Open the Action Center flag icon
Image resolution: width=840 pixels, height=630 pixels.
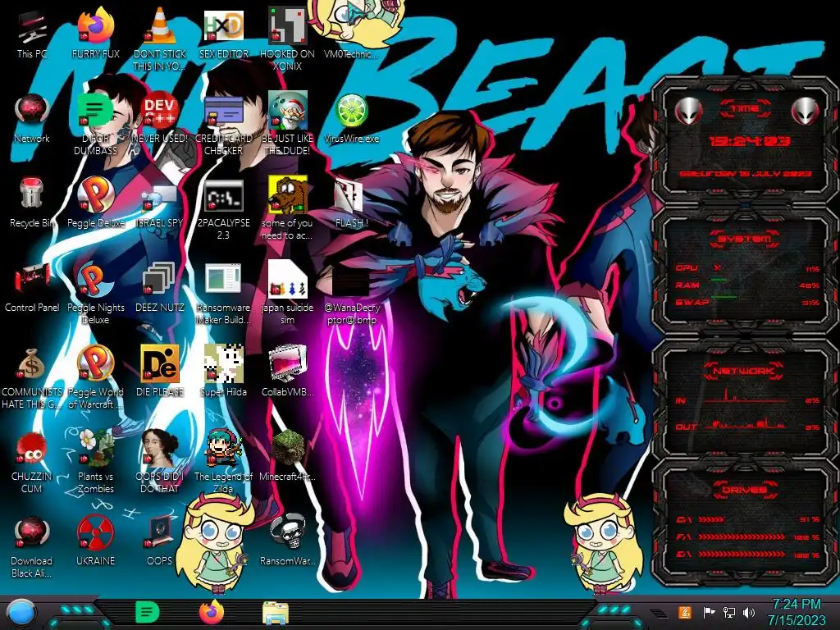(x=709, y=612)
